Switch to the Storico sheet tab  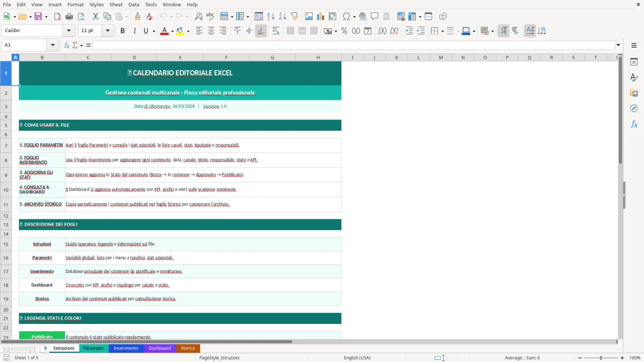(x=188, y=349)
